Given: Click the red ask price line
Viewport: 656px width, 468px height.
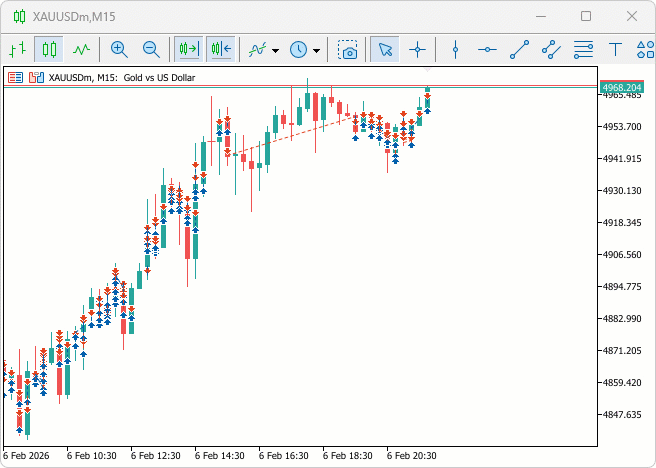Looking at the screenshot, I should tap(300, 85).
